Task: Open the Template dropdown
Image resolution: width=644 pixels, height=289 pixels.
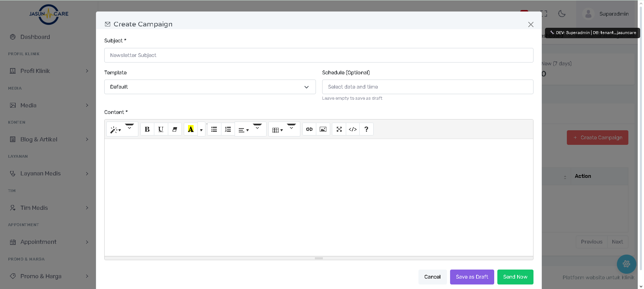Action: click(210, 87)
